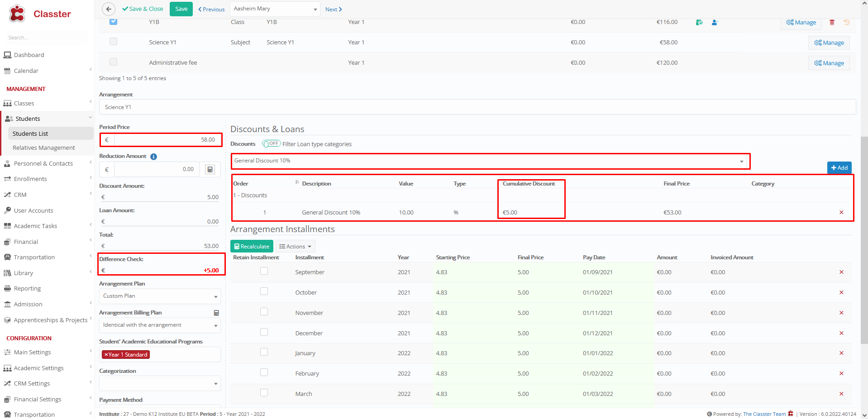Uncheck the Y1B row checkbox
Screen dimensions: 868x419
[x=113, y=21]
